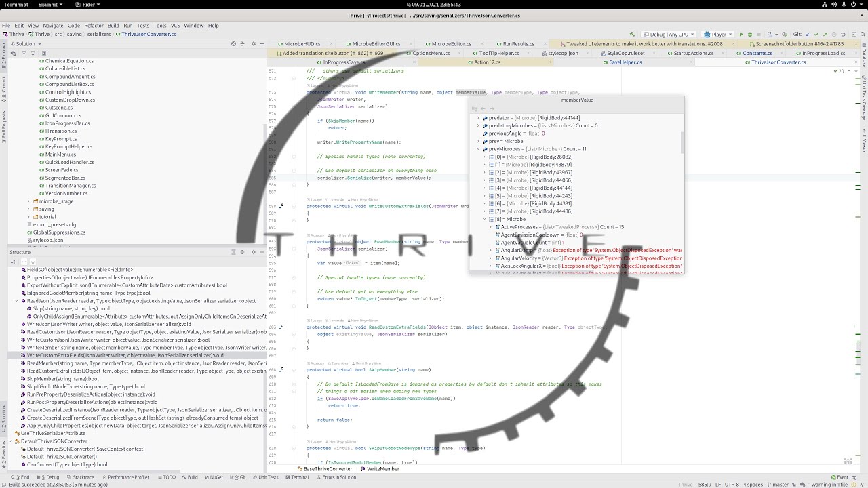Open the Unit Tests tool window
The width and height of the screenshot is (868, 488).
coord(265,477)
